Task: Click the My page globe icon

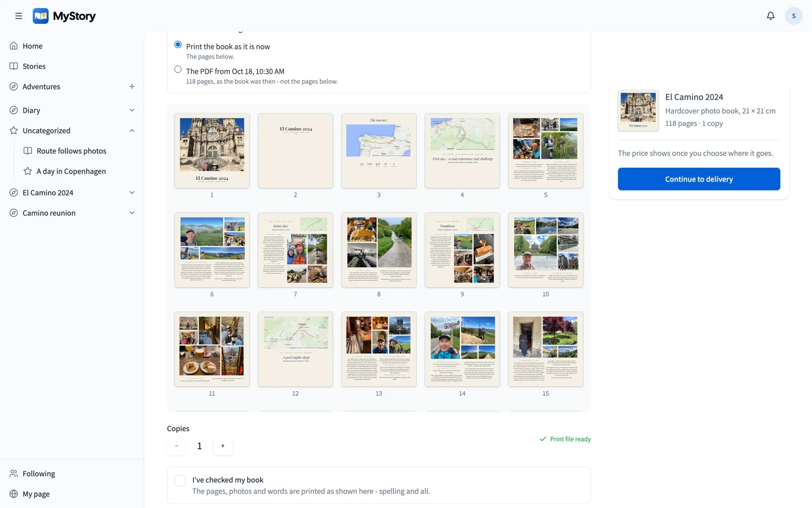Action: click(x=14, y=494)
